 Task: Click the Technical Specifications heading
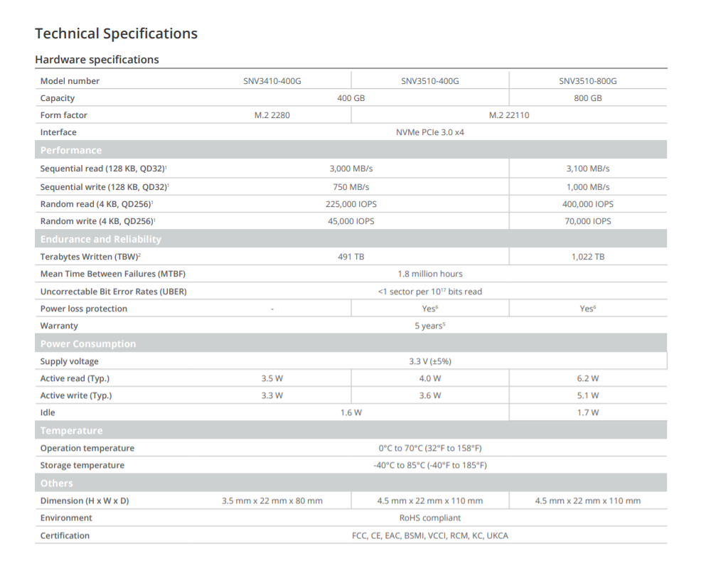pyautogui.click(x=116, y=33)
